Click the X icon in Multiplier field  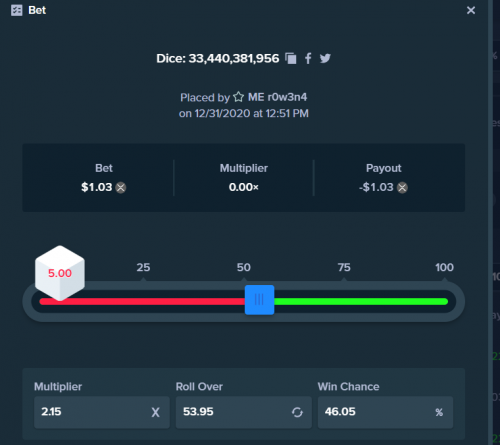coord(155,412)
